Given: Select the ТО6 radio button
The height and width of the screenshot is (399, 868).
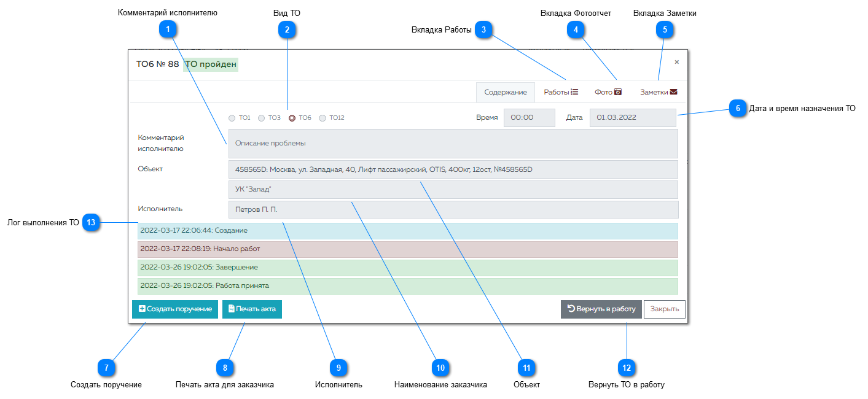Looking at the screenshot, I should (292, 118).
